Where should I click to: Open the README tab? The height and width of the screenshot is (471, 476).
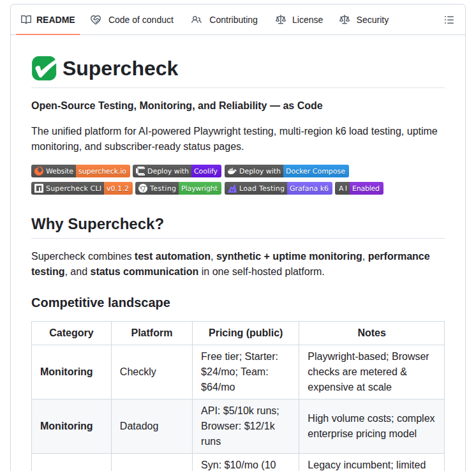48,20
